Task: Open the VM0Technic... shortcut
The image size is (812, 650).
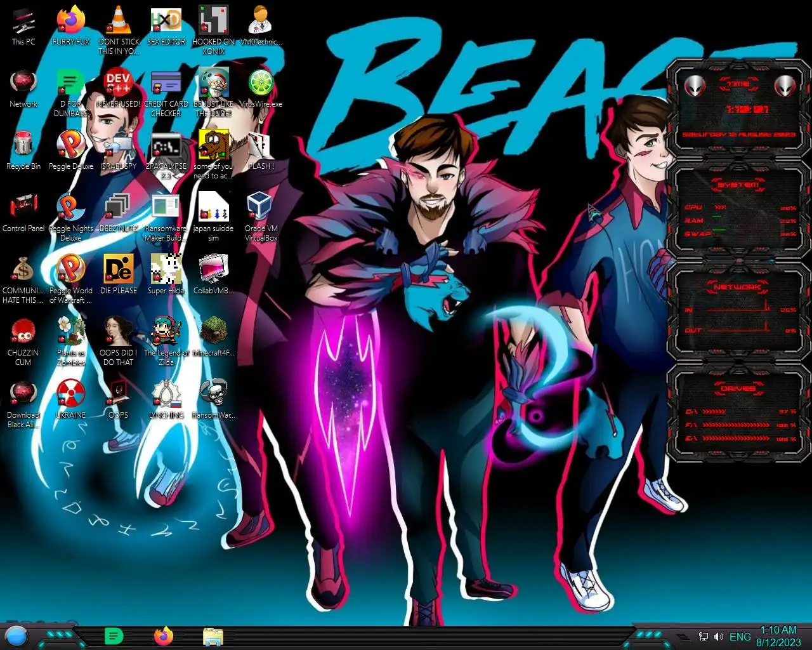Action: point(261,25)
